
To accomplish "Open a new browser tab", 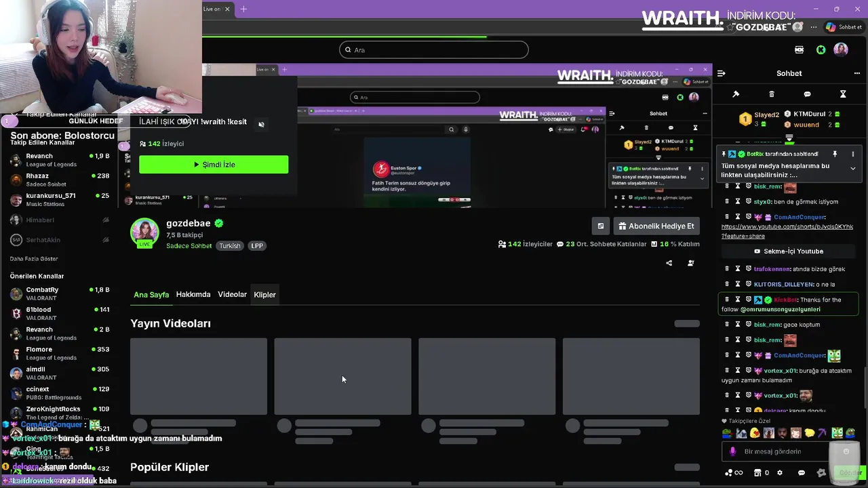I will [243, 9].
